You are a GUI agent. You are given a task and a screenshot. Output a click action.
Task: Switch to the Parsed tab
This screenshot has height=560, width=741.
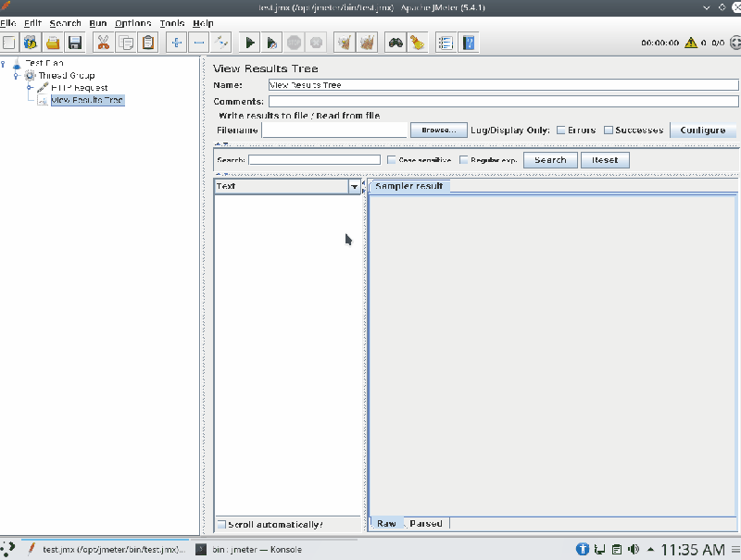pyautogui.click(x=425, y=522)
